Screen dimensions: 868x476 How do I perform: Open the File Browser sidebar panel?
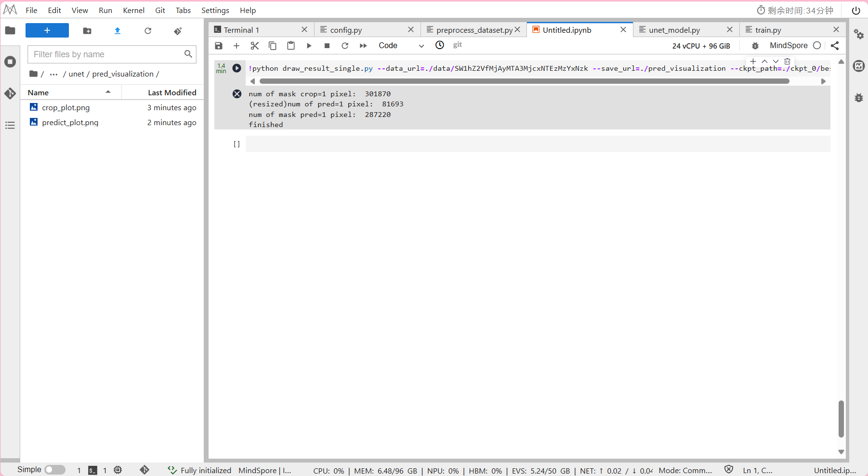tap(10, 31)
